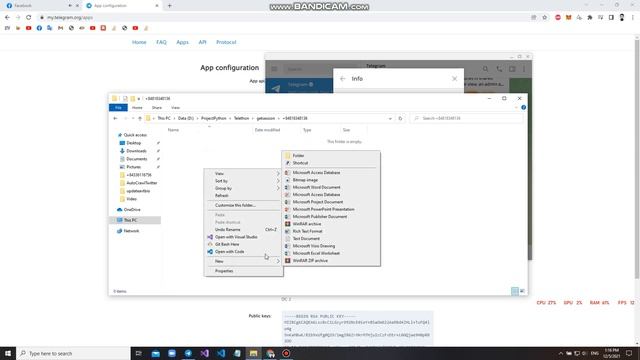Open Documents in Quick access

(x=136, y=159)
